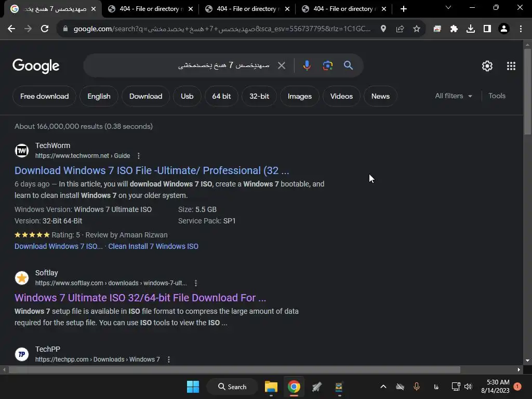This screenshot has width=532, height=399.
Task: Switch to Videos results
Action: point(341,96)
